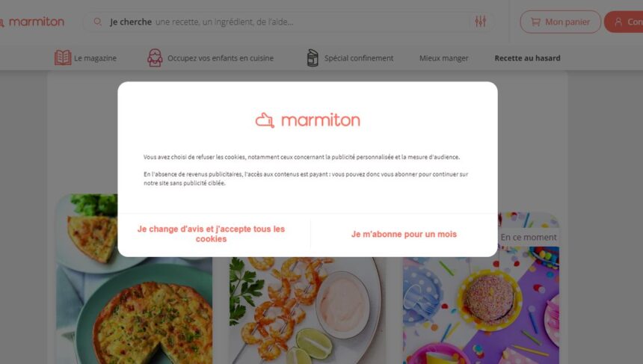
Task: Click the Marmiton logo in dialog
Action: pyautogui.click(x=307, y=120)
